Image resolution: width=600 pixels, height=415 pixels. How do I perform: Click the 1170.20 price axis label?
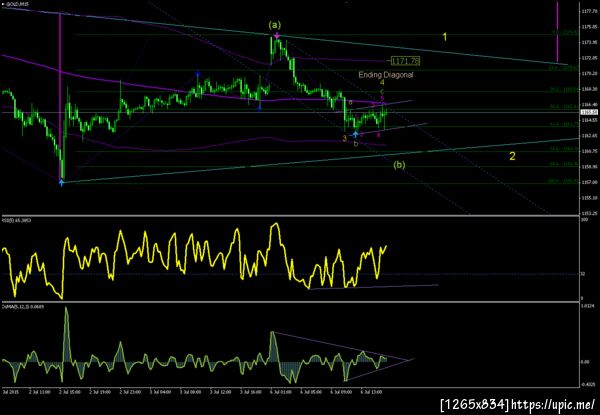[x=588, y=73]
